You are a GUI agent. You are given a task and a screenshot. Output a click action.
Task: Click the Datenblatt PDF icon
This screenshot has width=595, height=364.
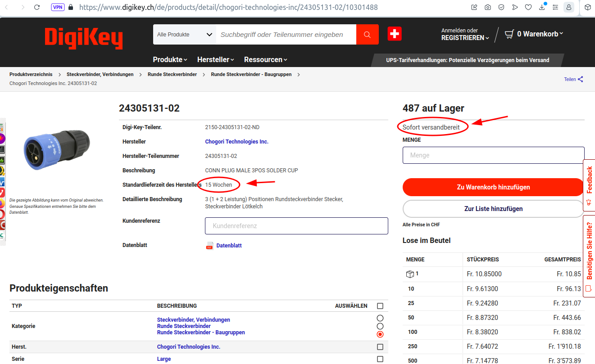[209, 246]
